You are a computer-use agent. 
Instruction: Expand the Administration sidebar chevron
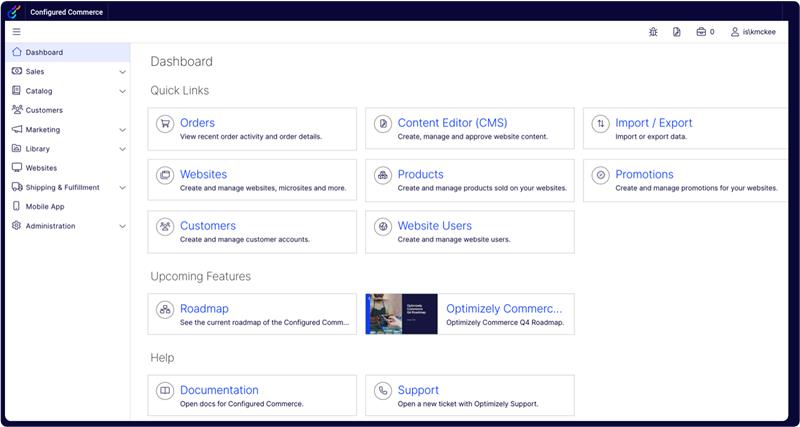tap(122, 226)
